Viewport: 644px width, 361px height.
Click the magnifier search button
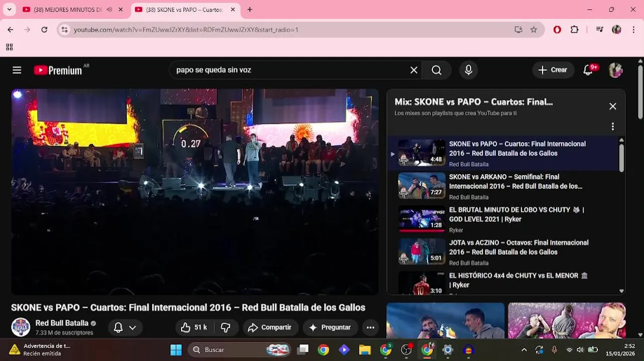(x=436, y=70)
